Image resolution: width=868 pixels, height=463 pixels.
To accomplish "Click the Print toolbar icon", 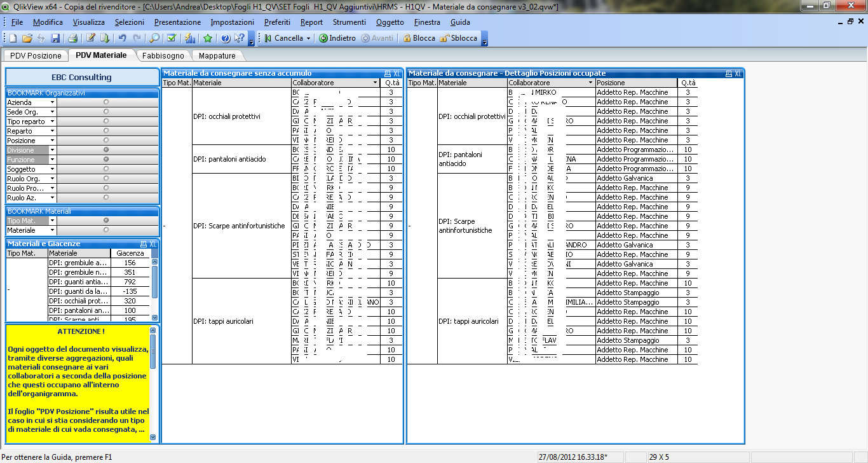I will pos(73,38).
